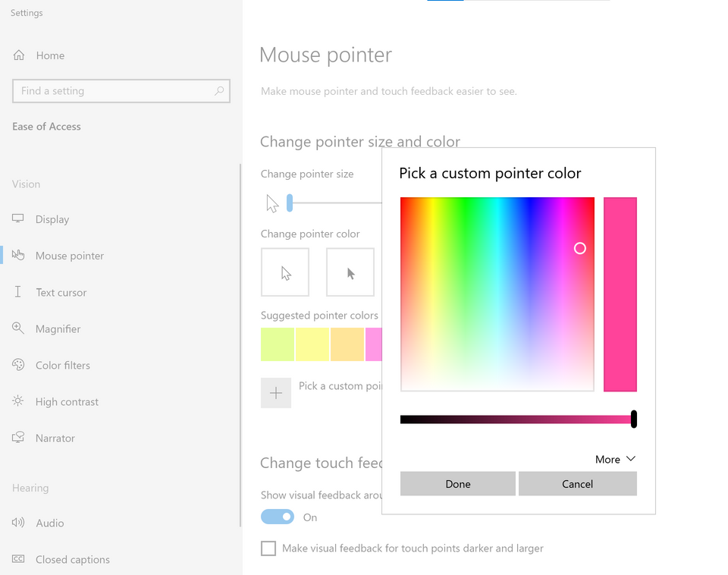Open Closed captions settings

pyautogui.click(x=72, y=559)
